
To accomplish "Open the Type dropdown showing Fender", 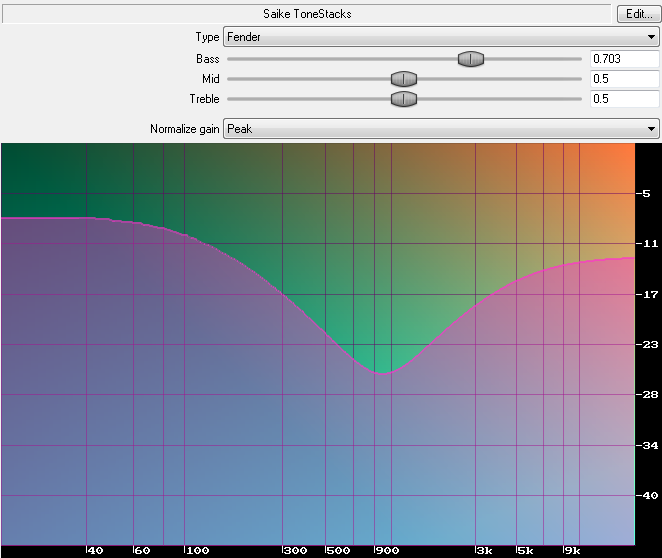I will 441,37.
